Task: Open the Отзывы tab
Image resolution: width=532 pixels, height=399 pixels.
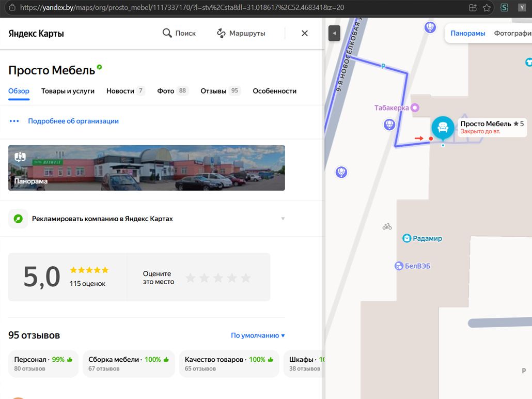Action: (x=220, y=91)
